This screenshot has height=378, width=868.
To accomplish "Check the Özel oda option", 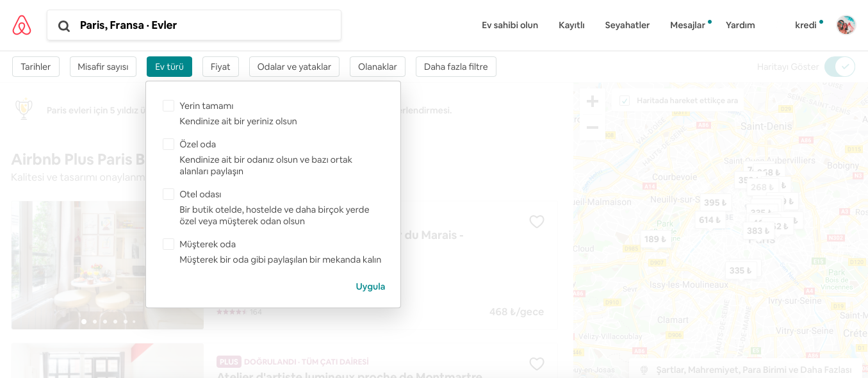I will coord(168,144).
